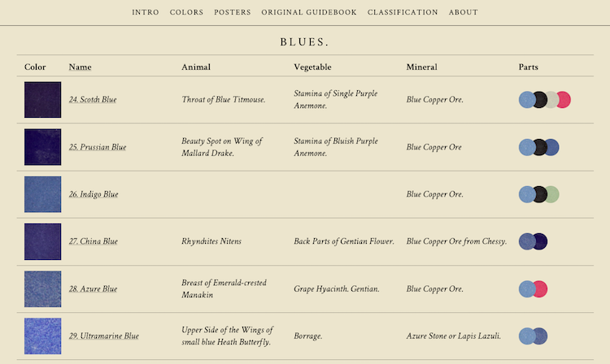
Task: Navigate to the Classification page
Action: click(x=403, y=12)
